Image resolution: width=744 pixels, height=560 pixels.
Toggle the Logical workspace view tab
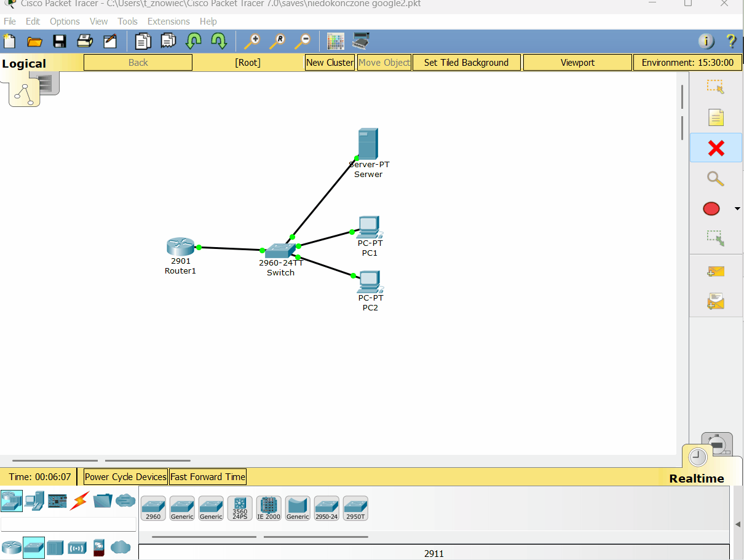pos(24,63)
